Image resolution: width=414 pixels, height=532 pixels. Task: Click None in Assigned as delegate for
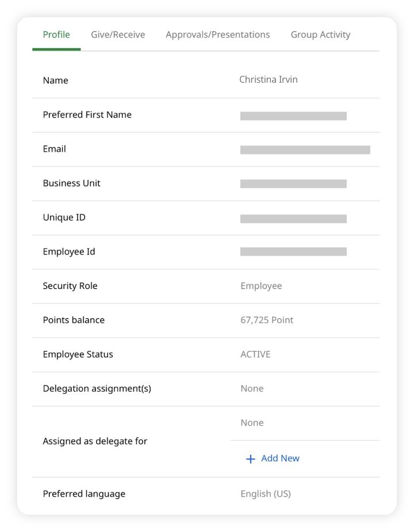point(252,422)
